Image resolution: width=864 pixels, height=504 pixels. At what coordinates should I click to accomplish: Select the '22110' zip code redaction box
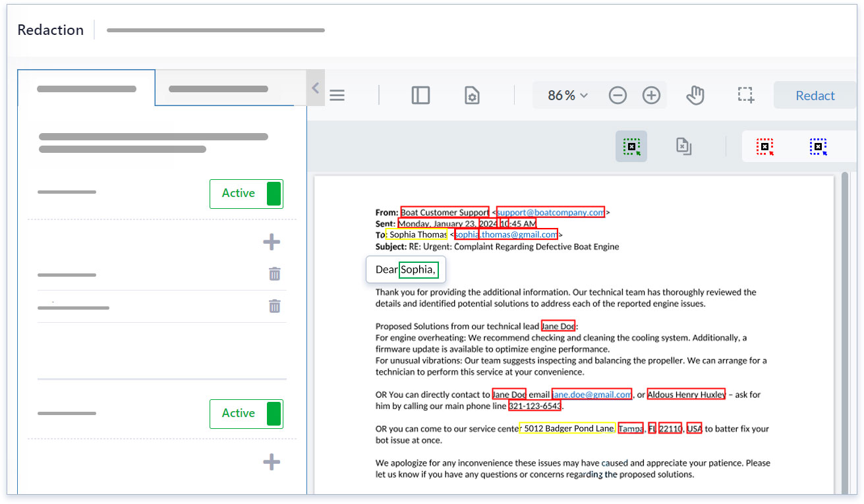670,428
